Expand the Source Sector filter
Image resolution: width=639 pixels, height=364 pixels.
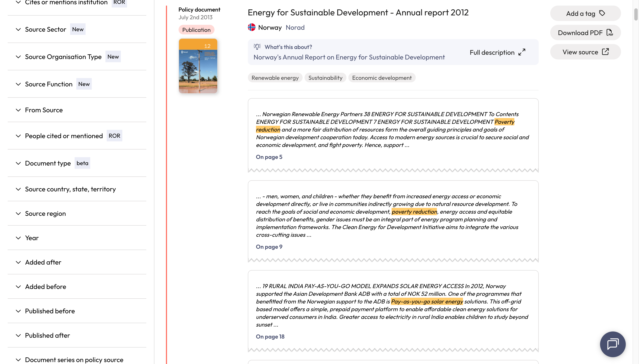pyautogui.click(x=77, y=29)
